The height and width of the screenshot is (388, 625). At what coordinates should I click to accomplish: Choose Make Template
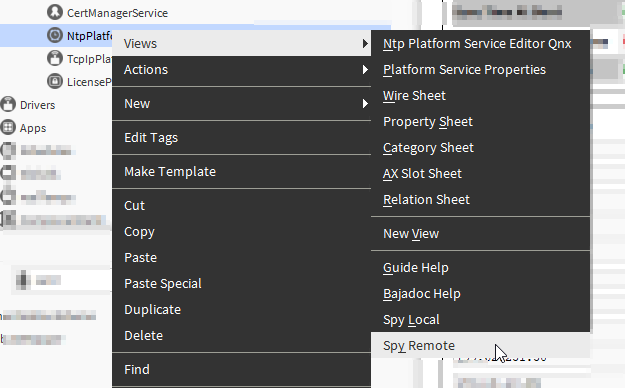[x=242, y=171]
